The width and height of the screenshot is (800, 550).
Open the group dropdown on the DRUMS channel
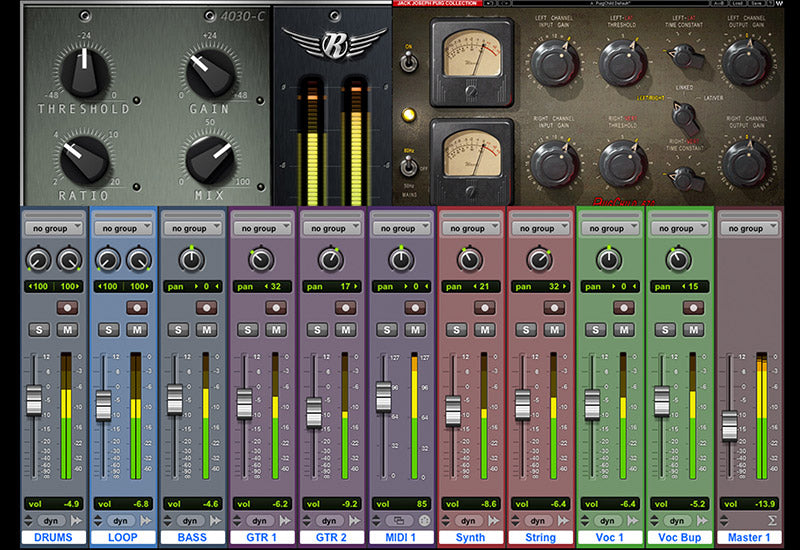(55, 228)
